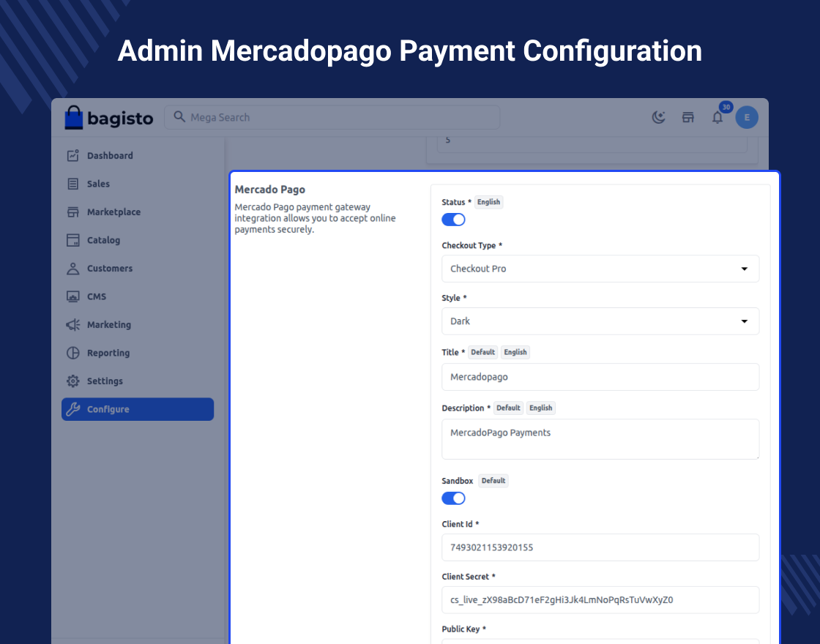The width and height of the screenshot is (820, 644).
Task: Click the Customers person icon
Action: click(72, 268)
